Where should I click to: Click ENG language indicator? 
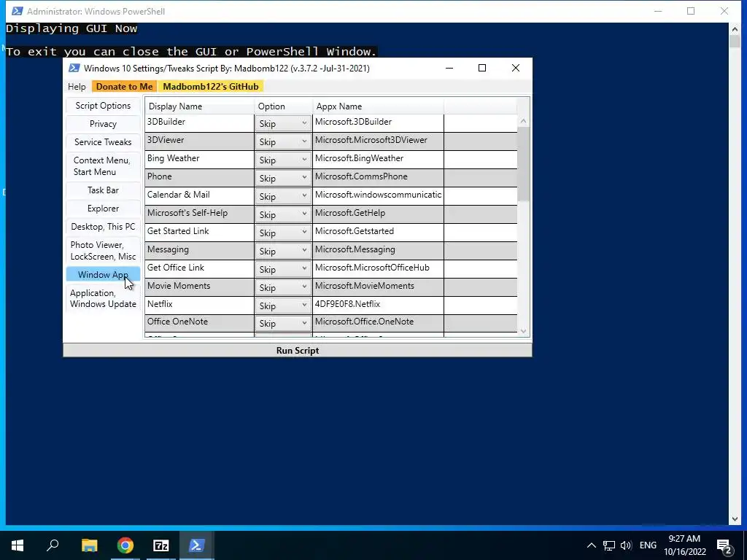click(x=648, y=545)
